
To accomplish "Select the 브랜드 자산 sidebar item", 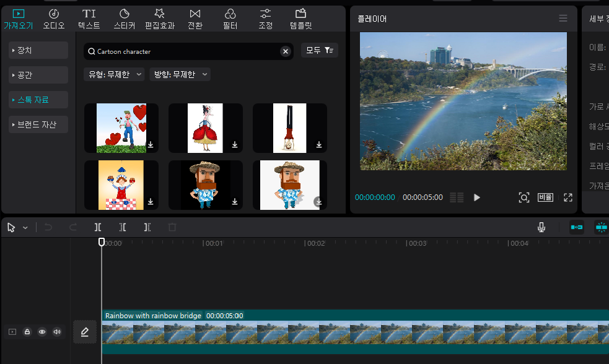I will [x=38, y=124].
